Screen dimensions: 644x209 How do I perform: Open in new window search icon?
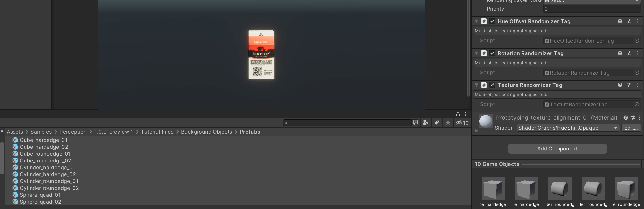pos(415,123)
